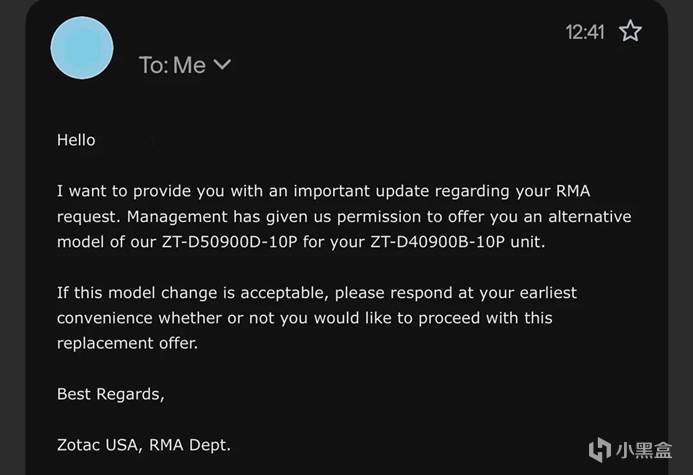
Task: Click the Best Regards, closing line
Action: pyautogui.click(x=110, y=394)
